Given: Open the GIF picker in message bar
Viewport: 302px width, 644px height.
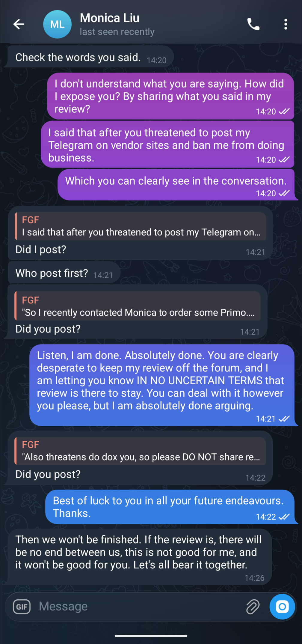Looking at the screenshot, I should (22, 607).
